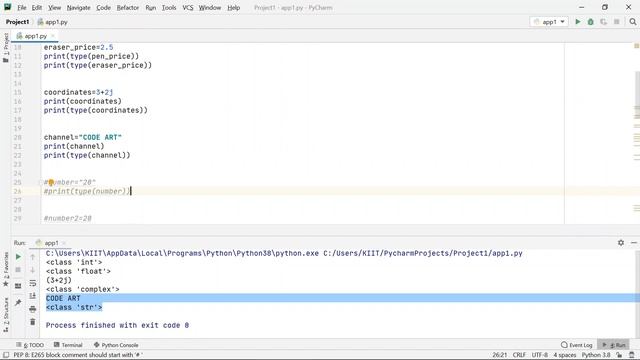Click the up arrow in Run panel toolbar
Viewport: 640px width, 360px height.
[x=33, y=257]
